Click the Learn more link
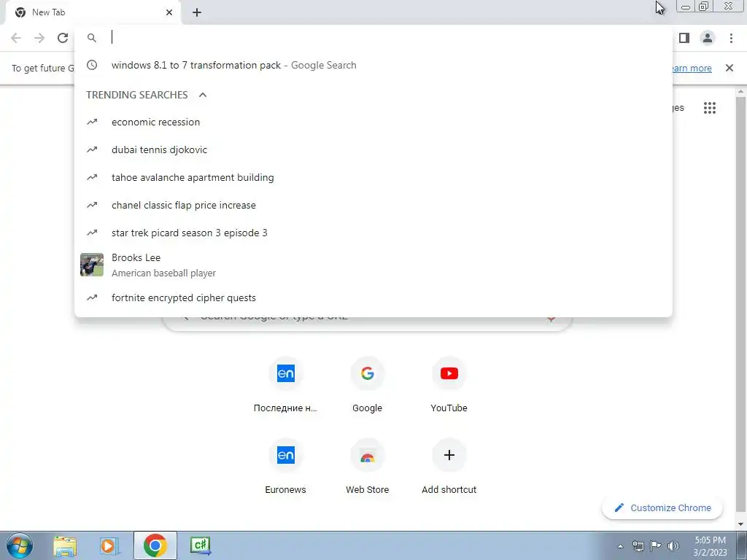Viewport: 747px width, 560px height. point(692,68)
